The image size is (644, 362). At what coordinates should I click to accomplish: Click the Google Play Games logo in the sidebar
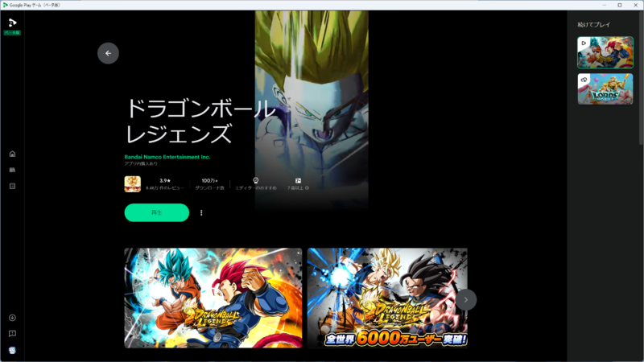coord(12,23)
